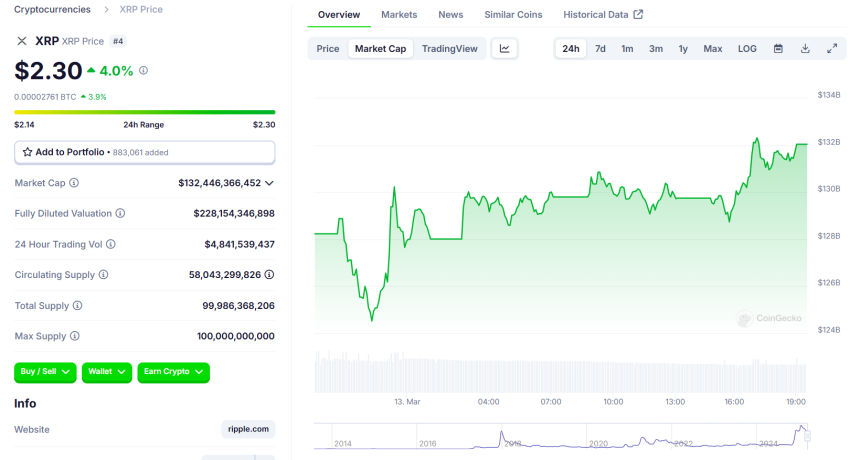This screenshot has height=460, width=860.
Task: Switch to the Markets tab
Action: point(399,15)
